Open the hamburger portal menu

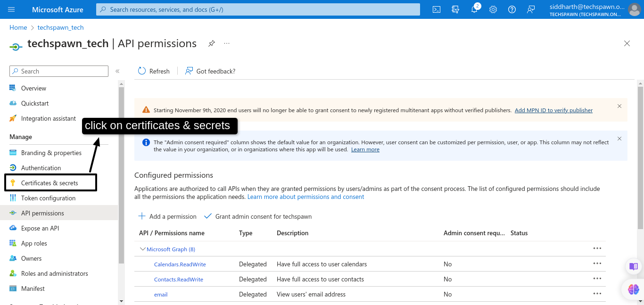click(11, 9)
